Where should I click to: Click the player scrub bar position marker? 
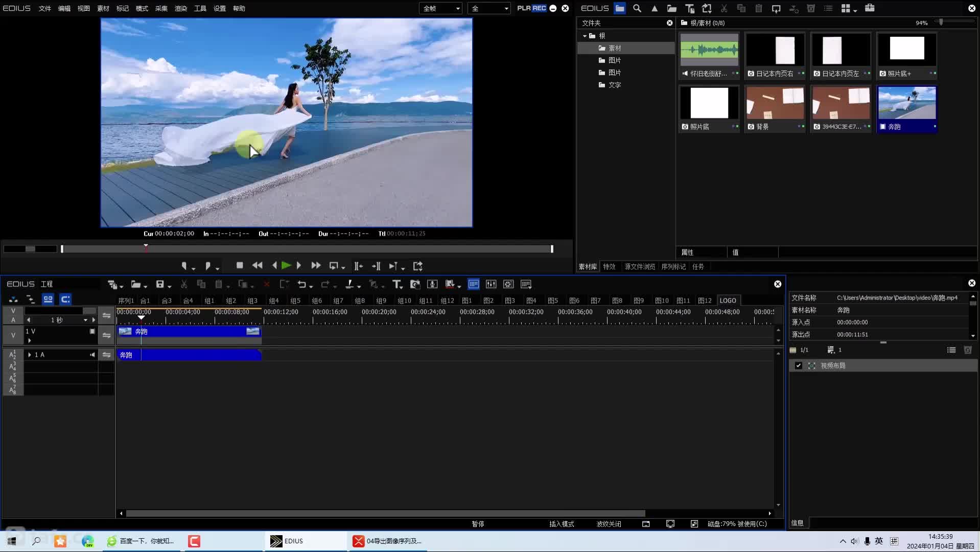click(146, 248)
